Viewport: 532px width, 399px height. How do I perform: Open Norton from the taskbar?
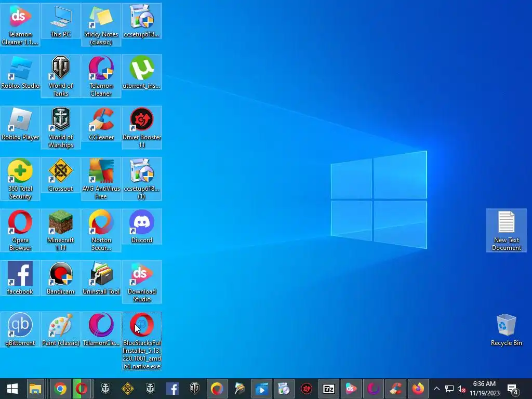(x=217, y=389)
